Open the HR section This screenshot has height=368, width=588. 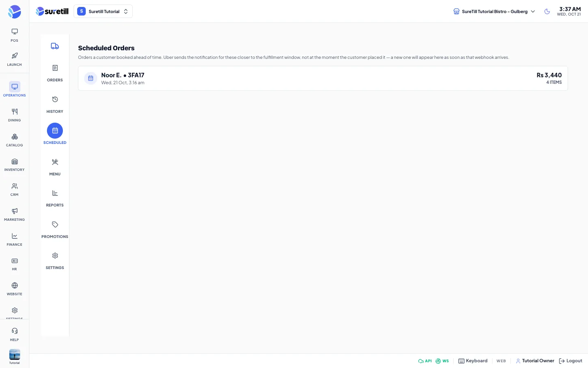14,264
